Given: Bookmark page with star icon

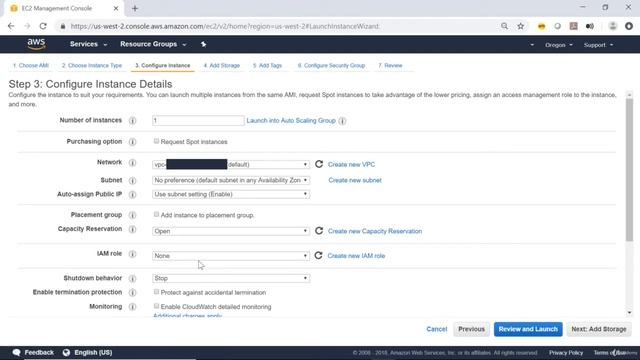Looking at the screenshot, I should coord(520,26).
